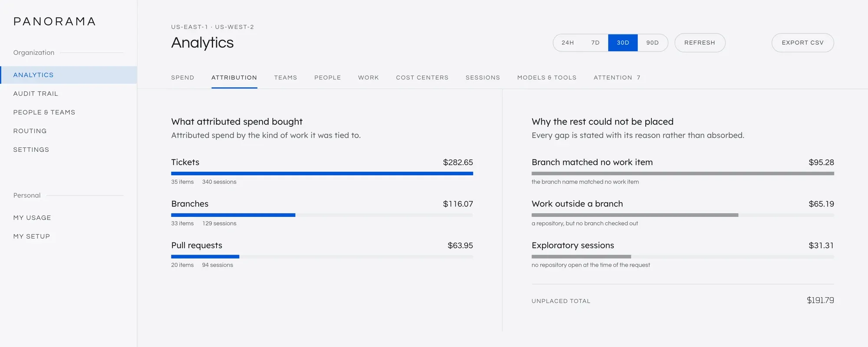The image size is (868, 347).
Task: Click the Pull requests row label
Action: point(197,246)
